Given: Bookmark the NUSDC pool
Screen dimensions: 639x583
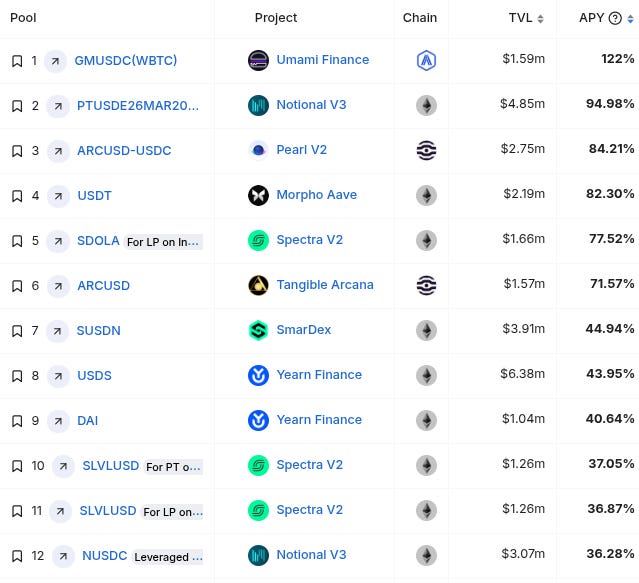Looking at the screenshot, I should (17, 557).
